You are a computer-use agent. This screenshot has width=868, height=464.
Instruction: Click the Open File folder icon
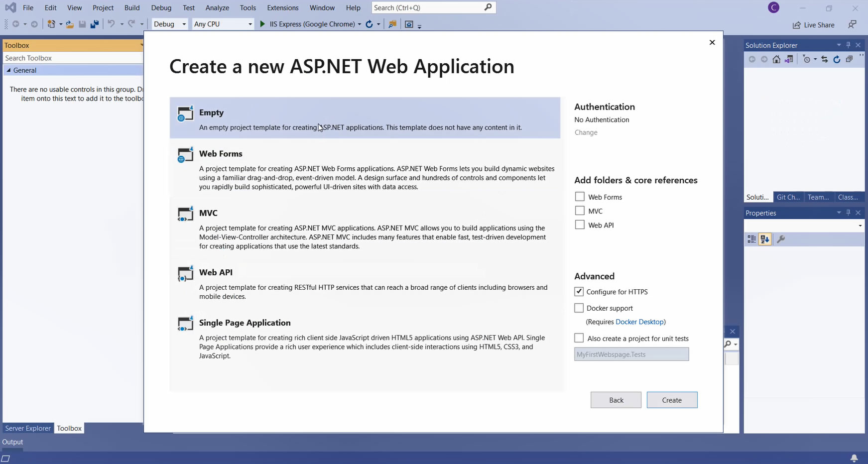tap(70, 24)
